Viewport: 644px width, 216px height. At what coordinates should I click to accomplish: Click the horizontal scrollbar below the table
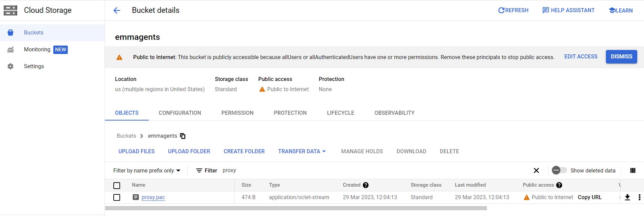click(296, 208)
